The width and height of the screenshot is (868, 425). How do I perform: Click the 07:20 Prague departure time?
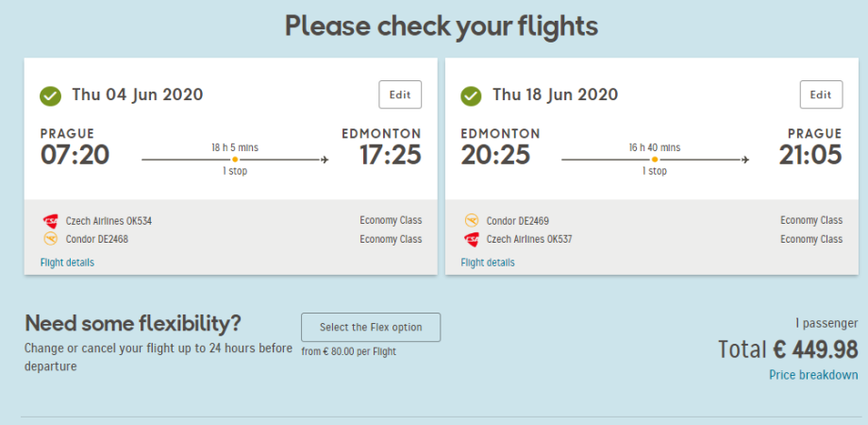[75, 155]
